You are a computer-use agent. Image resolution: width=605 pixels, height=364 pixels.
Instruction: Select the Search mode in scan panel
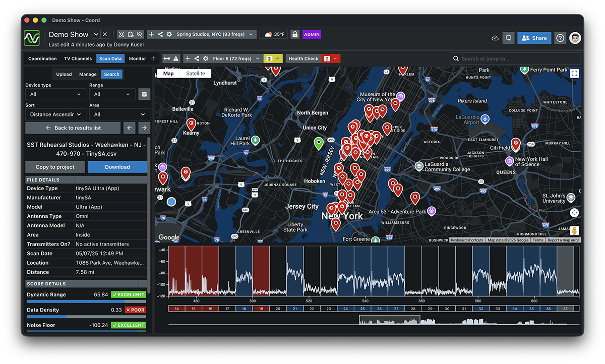coord(111,74)
